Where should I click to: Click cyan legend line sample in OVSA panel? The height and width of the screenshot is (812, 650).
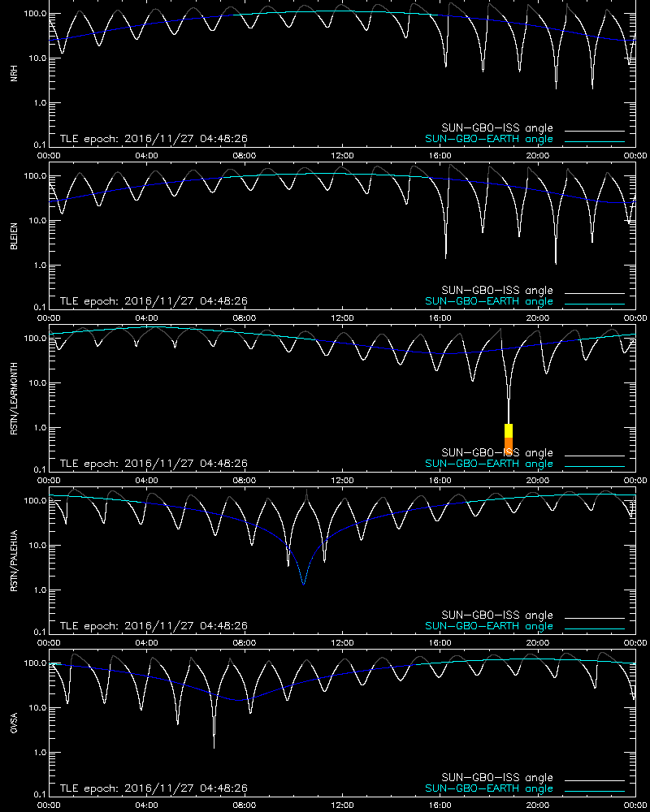pos(595,792)
